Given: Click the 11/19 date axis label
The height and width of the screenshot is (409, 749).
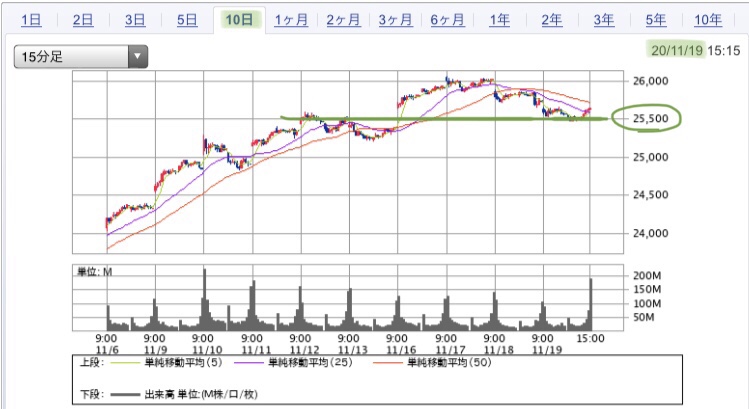Looking at the screenshot, I should coord(547,350).
